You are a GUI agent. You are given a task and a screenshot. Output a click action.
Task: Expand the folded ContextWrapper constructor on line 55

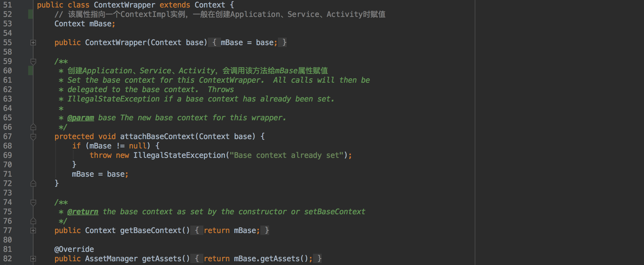pos(33,43)
